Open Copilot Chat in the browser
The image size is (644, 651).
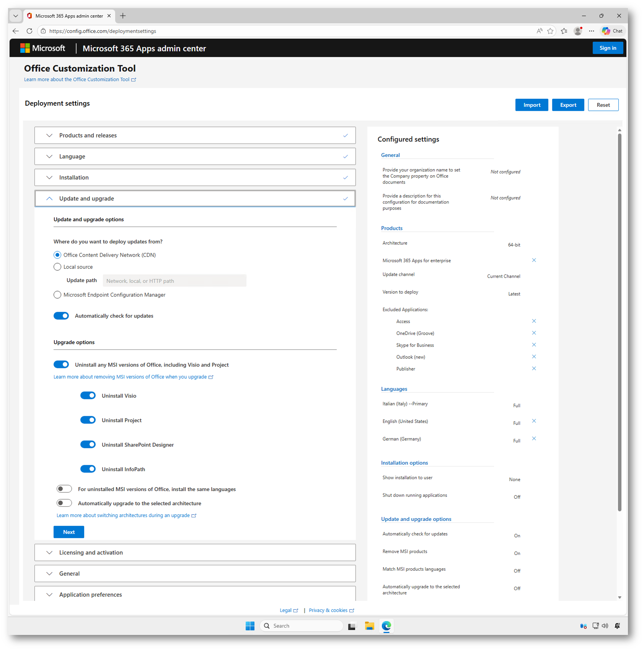pos(612,31)
